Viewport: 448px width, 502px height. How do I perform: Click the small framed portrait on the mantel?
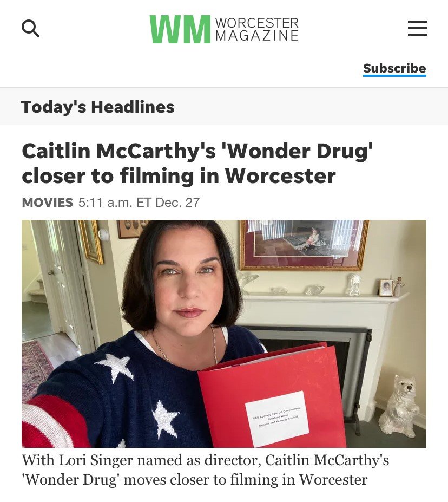[x=386, y=288]
